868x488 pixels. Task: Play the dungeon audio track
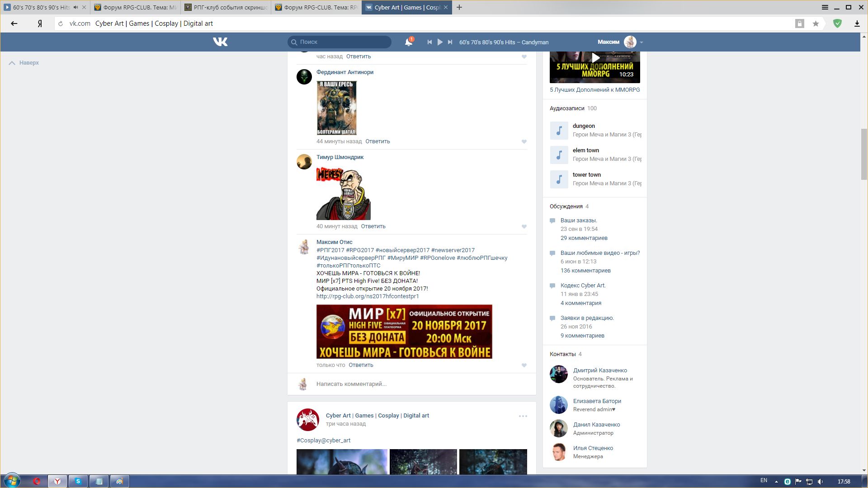pos(559,131)
